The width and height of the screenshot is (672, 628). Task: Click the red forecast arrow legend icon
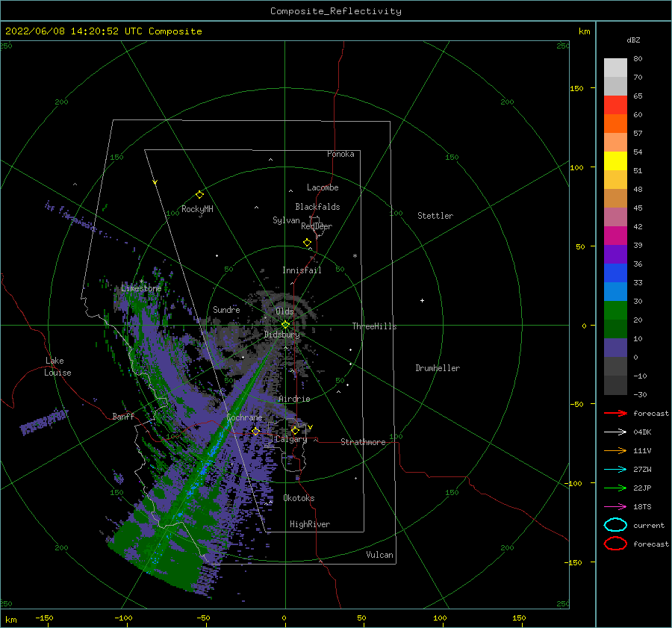[x=615, y=413]
